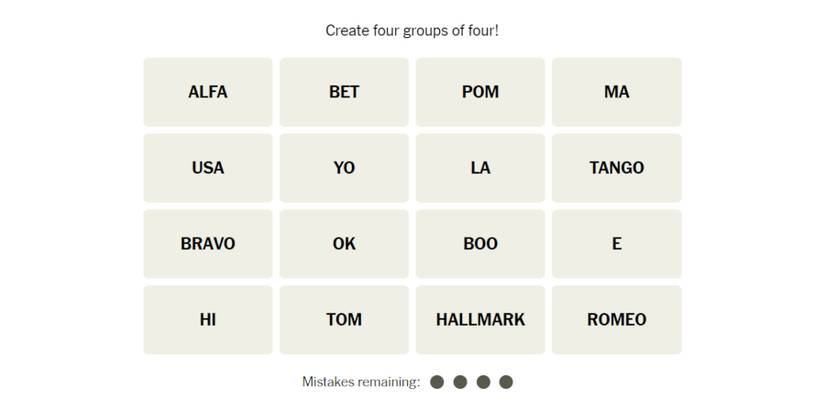This screenshot has width=825, height=413.
Task: Toggle the OK tile selection
Action: [x=344, y=244]
